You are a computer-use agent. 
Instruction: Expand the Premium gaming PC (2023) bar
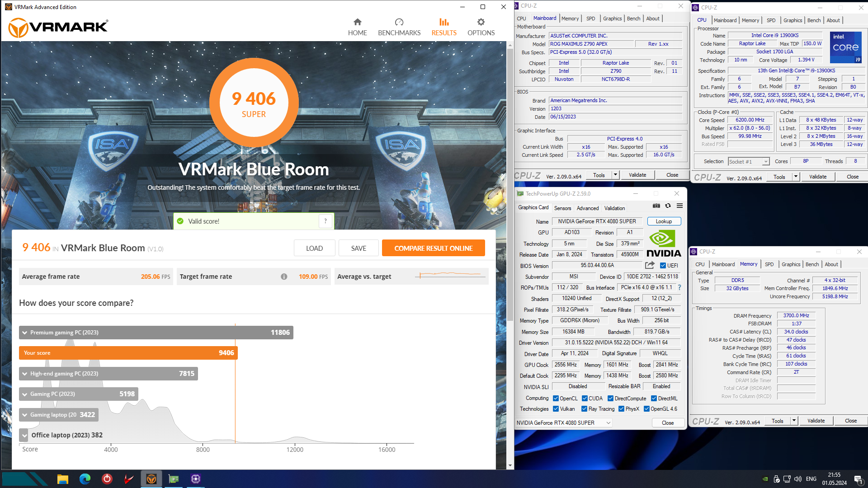tap(156, 332)
